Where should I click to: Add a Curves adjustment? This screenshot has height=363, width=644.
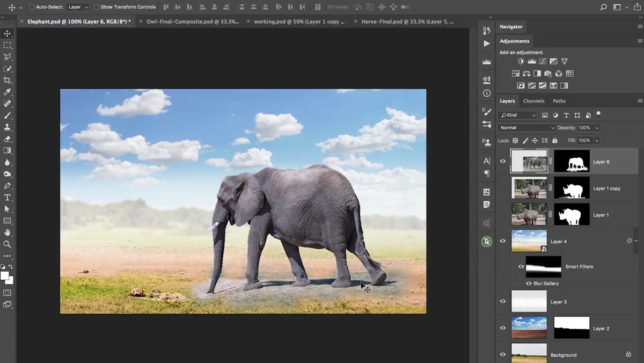[543, 62]
